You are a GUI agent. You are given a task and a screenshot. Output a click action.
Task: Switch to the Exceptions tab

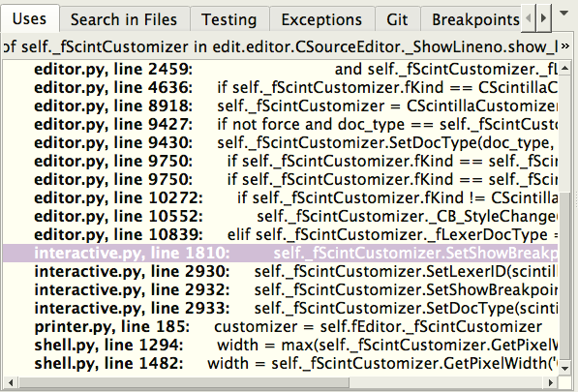tap(321, 19)
